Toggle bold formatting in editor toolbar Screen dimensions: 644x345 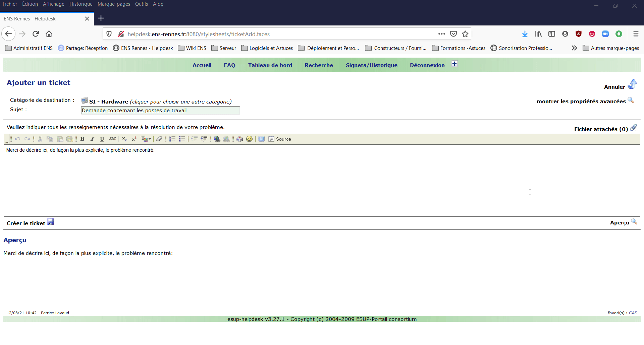(82, 139)
